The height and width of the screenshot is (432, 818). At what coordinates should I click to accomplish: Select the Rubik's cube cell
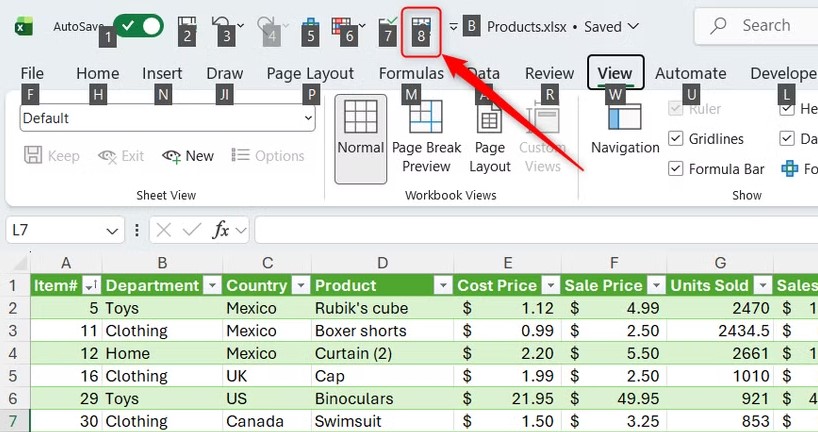[382, 308]
